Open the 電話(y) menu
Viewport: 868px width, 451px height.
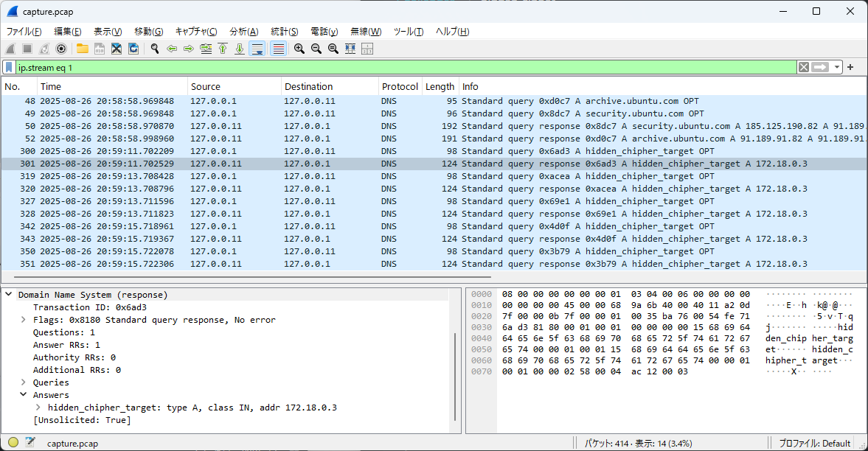[x=324, y=32]
